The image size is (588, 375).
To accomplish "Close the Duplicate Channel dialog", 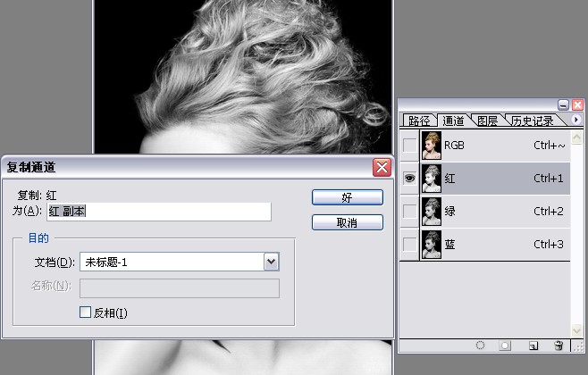I will (x=382, y=167).
